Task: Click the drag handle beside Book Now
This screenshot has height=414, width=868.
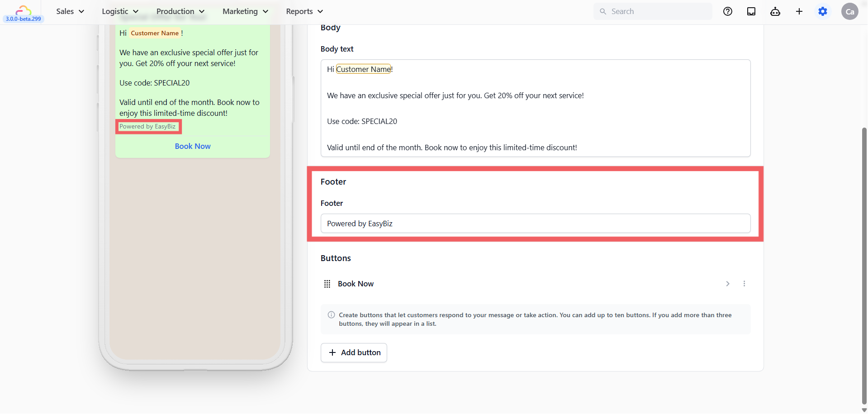Action: tap(327, 284)
